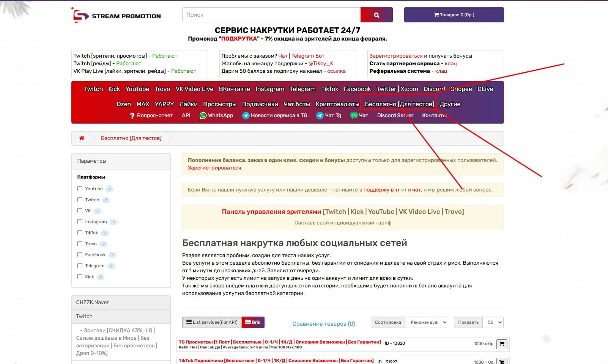Viewport: 608px width, 364px height.
Task: Open the YouTube menu item
Action: tap(137, 89)
